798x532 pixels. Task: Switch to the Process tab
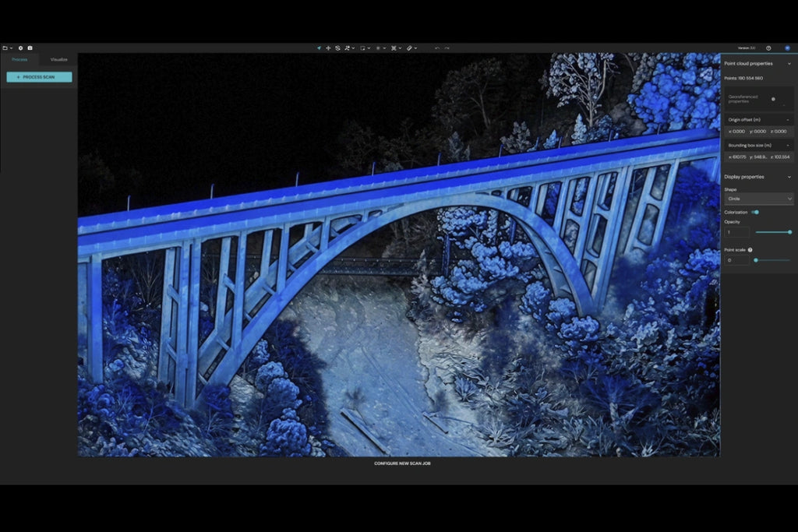(x=19, y=59)
